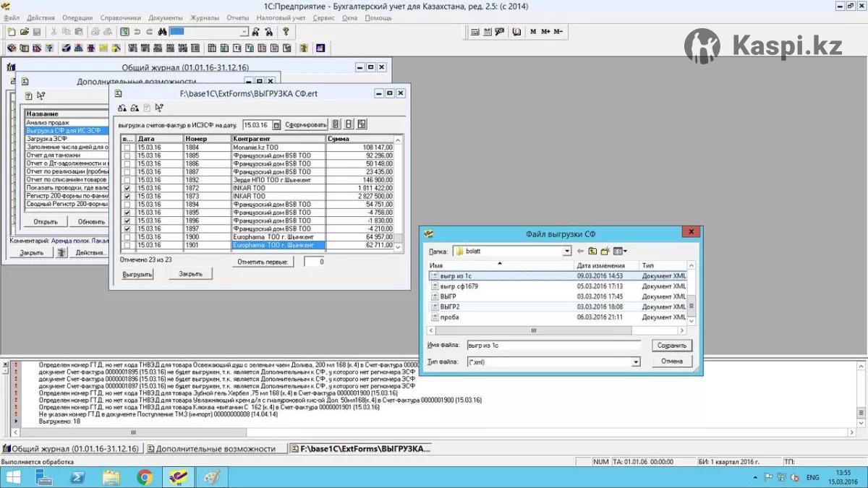Click the Открыть button in Дополнительные возможности
This screenshot has height=488, width=868.
coord(46,222)
